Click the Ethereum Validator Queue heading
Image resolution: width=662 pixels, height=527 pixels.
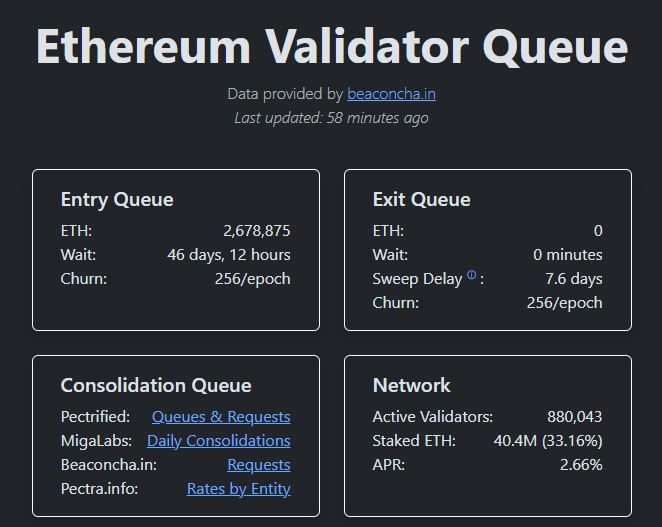(332, 46)
